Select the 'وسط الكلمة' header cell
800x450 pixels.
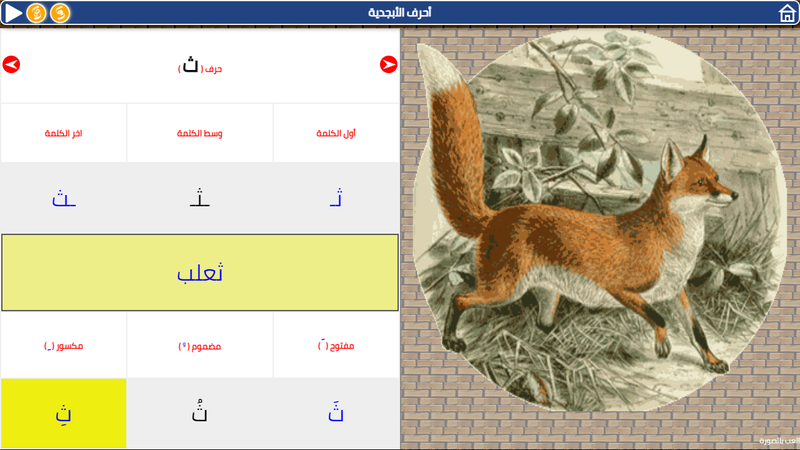click(x=199, y=133)
